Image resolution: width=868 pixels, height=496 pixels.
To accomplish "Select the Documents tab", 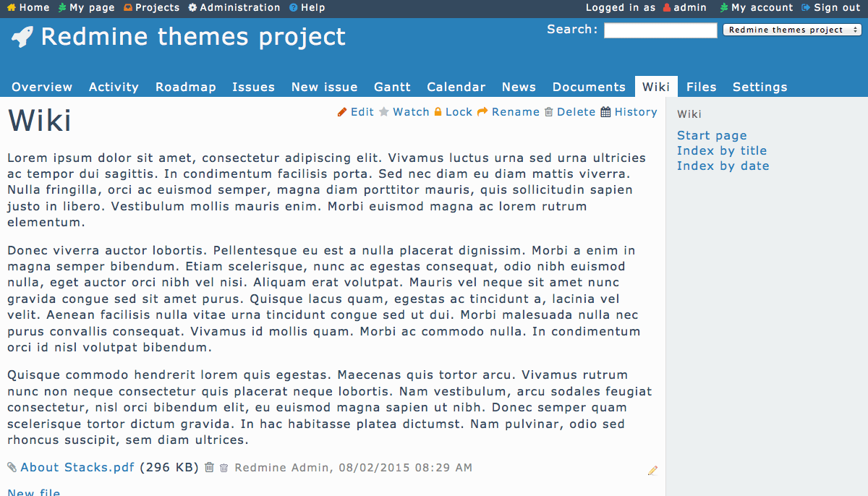I will pyautogui.click(x=589, y=87).
